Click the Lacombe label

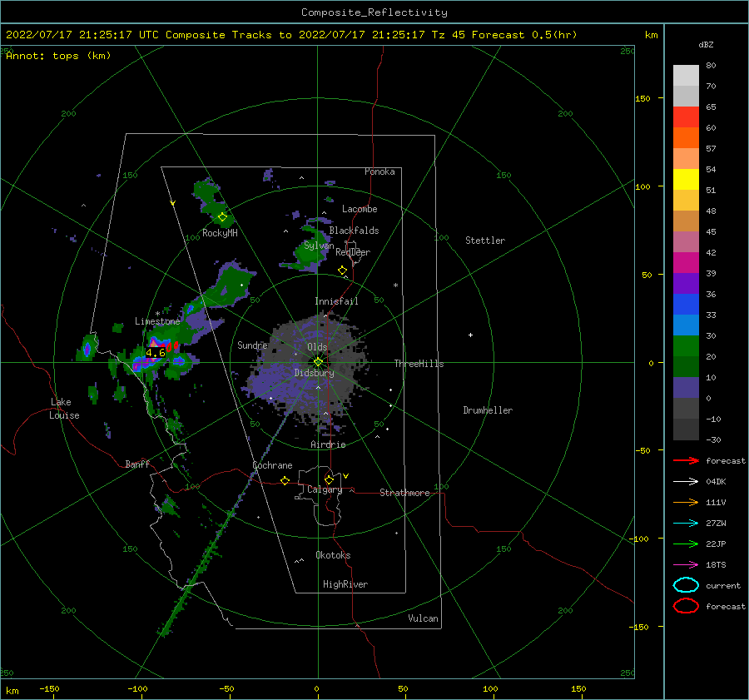(x=360, y=209)
